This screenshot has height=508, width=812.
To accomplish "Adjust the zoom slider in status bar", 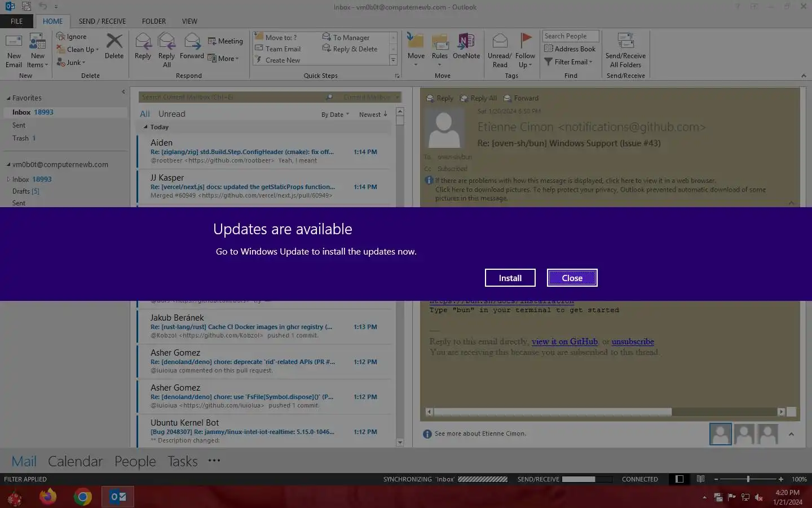I will (x=748, y=479).
